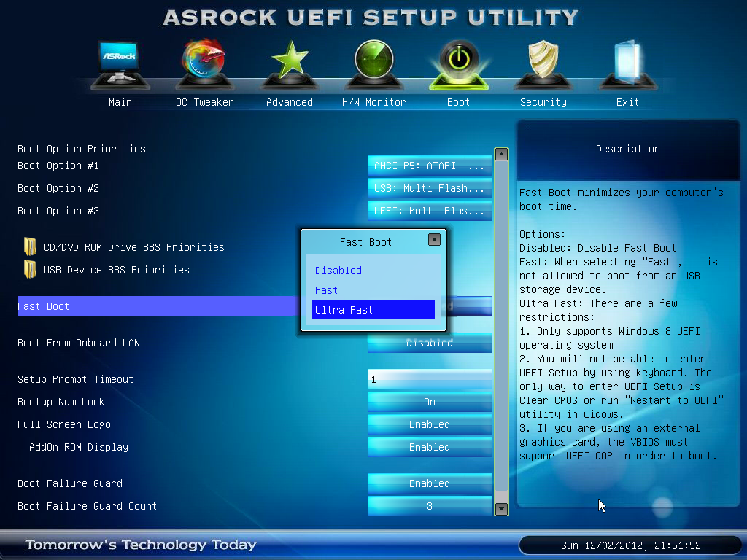Toggle Full Screen Logo Enabled value
Image resolution: width=747 pixels, height=560 pixels.
tap(429, 424)
